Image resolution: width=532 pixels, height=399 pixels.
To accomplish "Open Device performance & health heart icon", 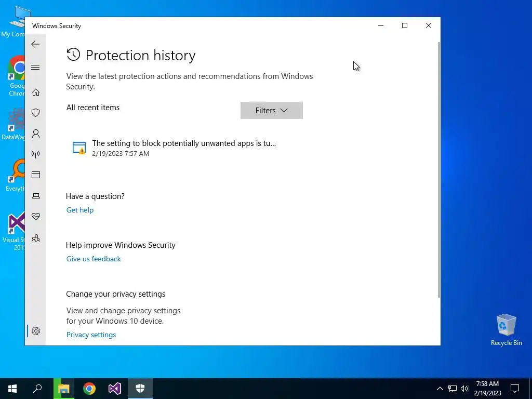I will click(36, 217).
